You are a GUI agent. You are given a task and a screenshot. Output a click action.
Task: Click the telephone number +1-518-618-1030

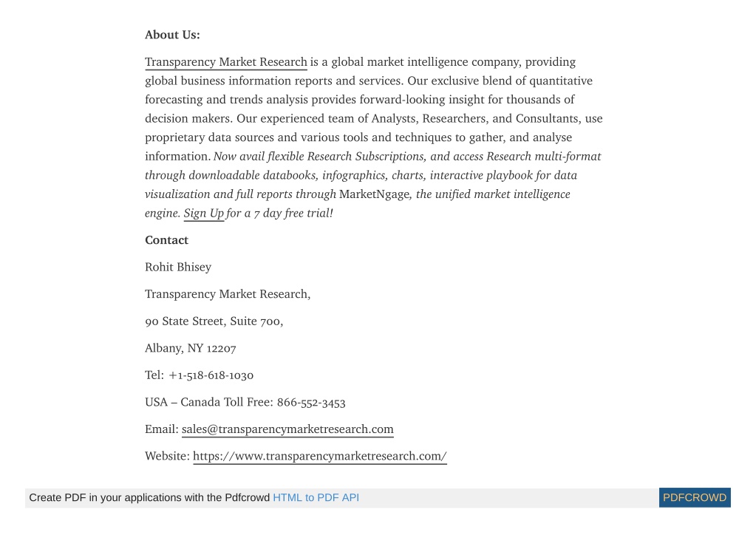(211, 375)
